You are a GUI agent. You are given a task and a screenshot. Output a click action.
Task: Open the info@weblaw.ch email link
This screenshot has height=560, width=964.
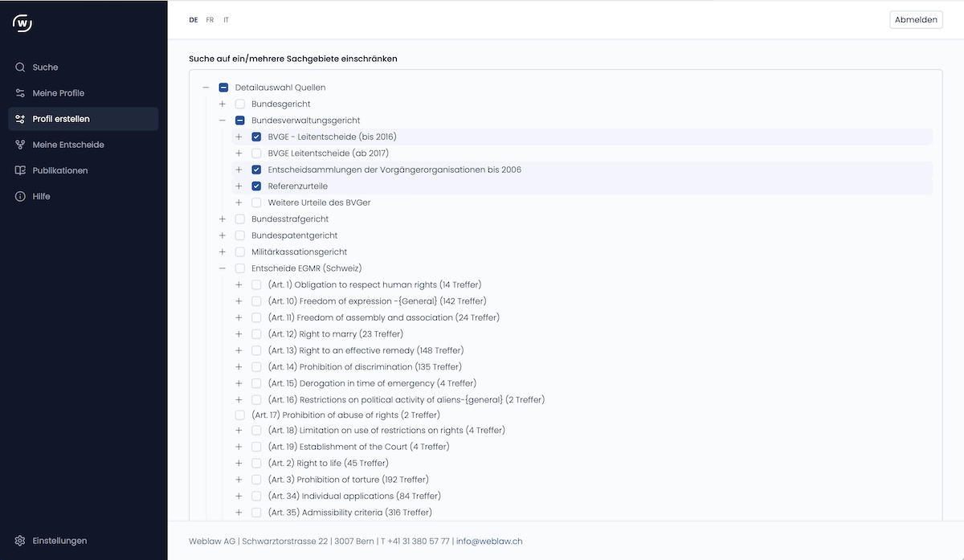pyautogui.click(x=488, y=542)
